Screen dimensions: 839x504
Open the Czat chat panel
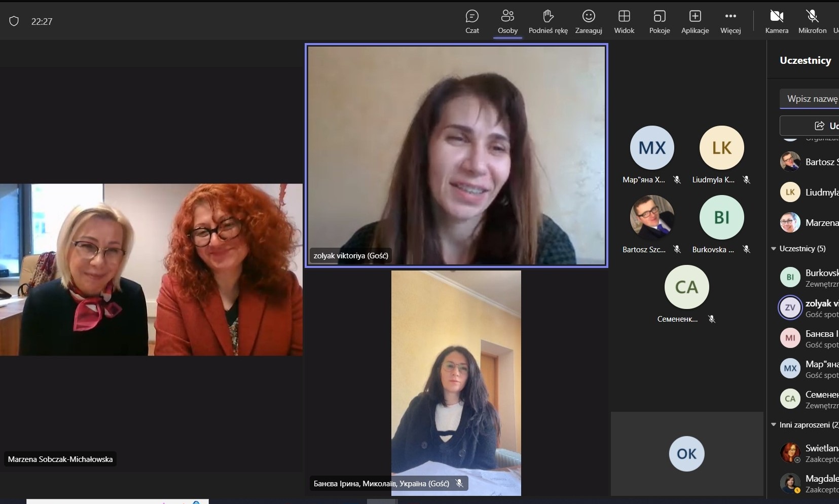point(472,21)
